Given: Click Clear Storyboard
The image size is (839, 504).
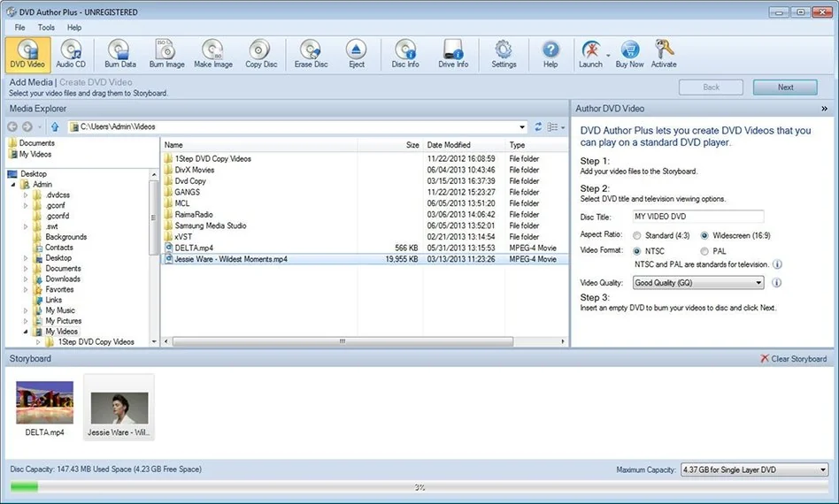Looking at the screenshot, I should tap(793, 359).
